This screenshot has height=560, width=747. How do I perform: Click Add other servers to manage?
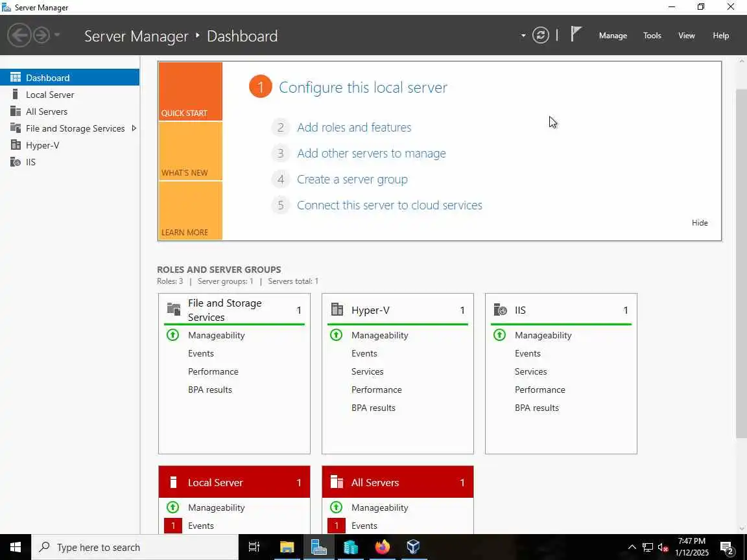(372, 154)
